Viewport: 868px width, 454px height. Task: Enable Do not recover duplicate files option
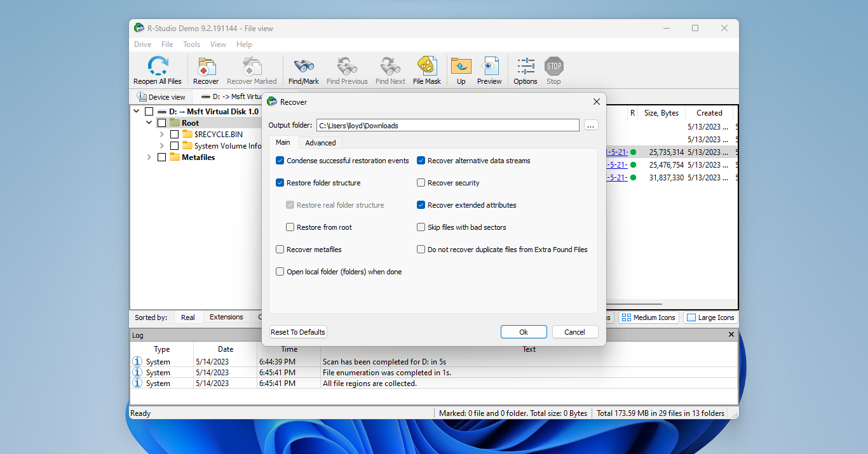coord(421,250)
